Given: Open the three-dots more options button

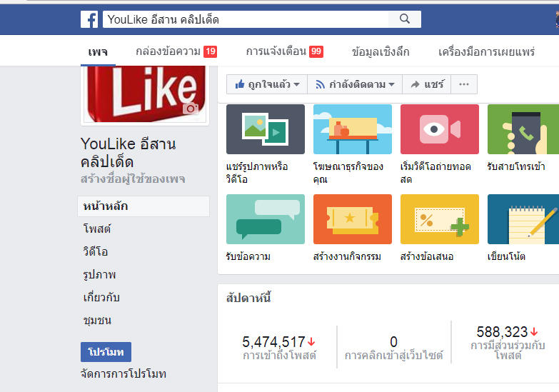Looking at the screenshot, I should (464, 84).
